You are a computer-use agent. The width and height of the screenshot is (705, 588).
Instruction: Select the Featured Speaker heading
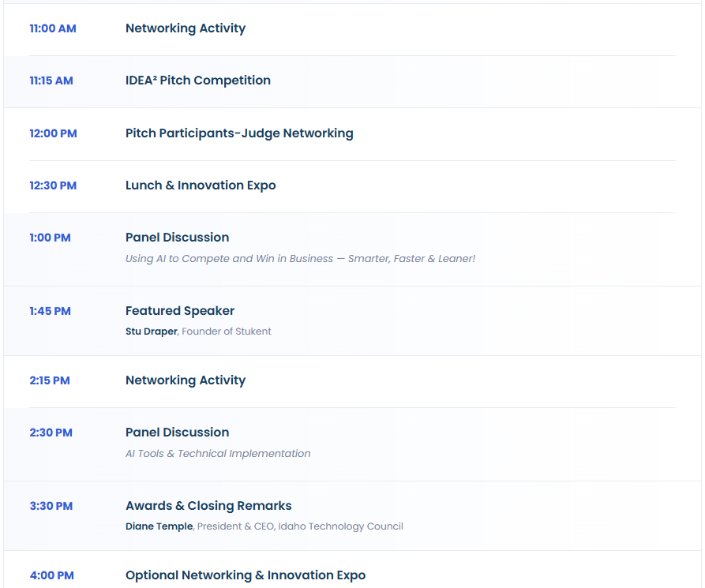(x=180, y=311)
